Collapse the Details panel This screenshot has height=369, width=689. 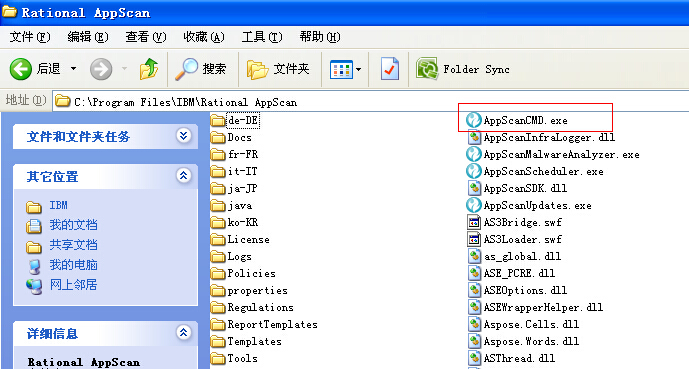click(183, 333)
